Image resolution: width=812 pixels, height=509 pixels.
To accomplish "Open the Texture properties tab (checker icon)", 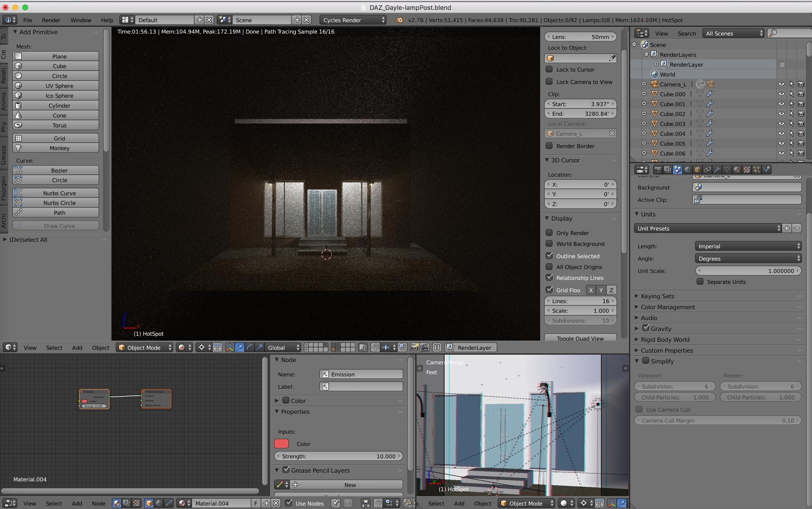I will coord(747,170).
